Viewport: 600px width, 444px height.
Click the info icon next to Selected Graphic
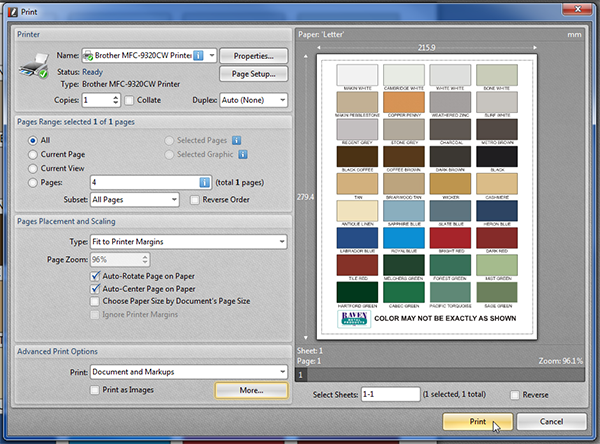[243, 154]
